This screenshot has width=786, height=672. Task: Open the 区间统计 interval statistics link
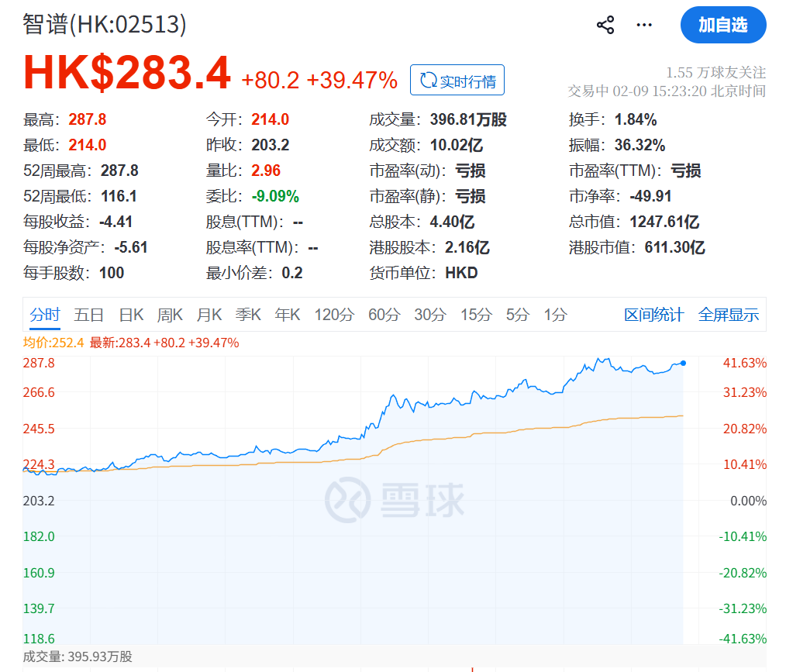pos(653,315)
